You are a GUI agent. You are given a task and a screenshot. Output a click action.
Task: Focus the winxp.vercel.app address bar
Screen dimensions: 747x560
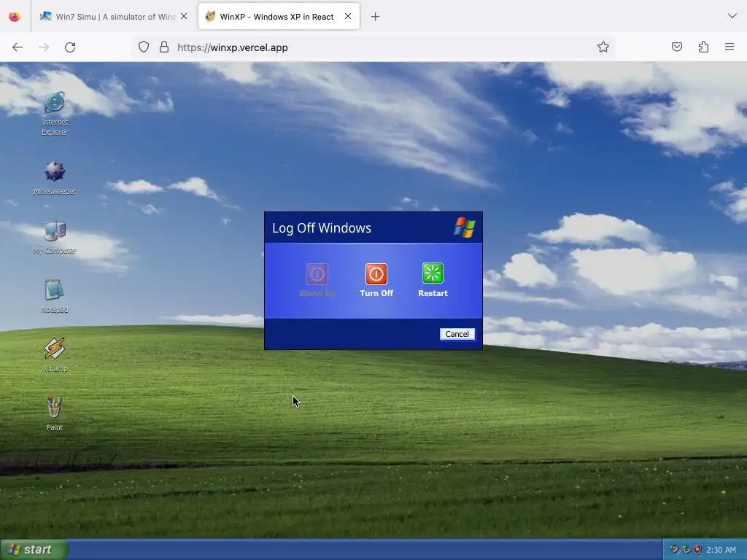coord(373,47)
